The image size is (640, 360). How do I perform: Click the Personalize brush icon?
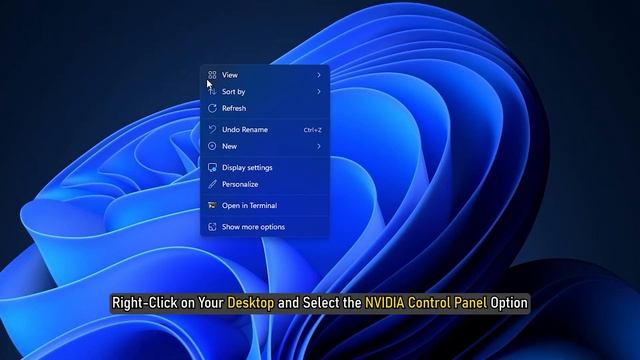(212, 184)
